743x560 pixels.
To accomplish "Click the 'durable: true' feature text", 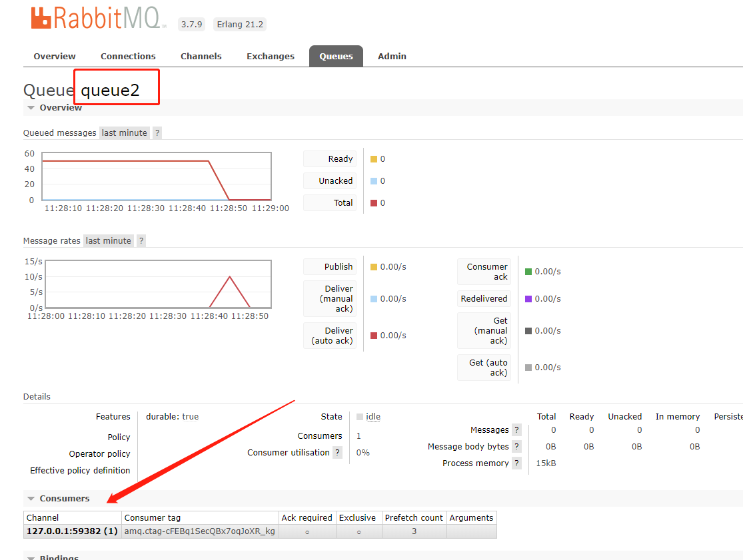I will click(x=172, y=417).
